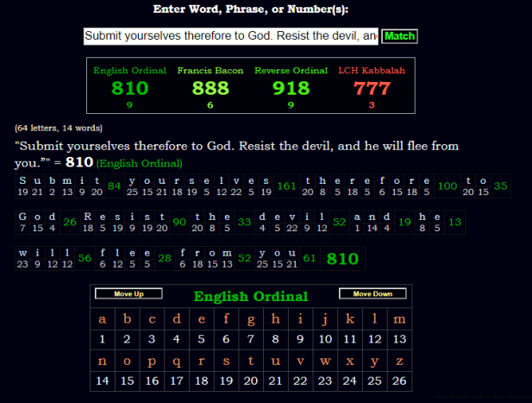The width and height of the screenshot is (532, 403).
Task: Click the 84 sum for 'Submit'
Action: point(115,186)
